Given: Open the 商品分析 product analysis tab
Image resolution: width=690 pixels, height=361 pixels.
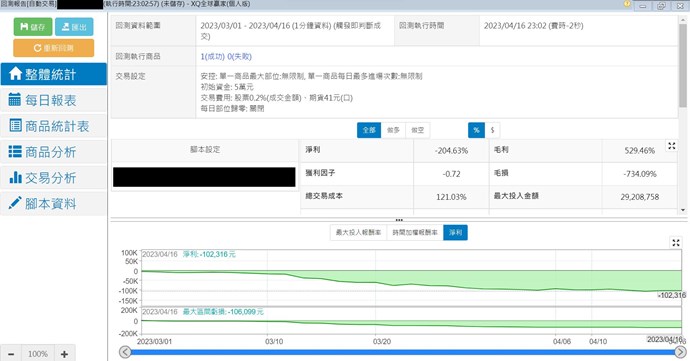Looking at the screenshot, I should pos(53,152).
